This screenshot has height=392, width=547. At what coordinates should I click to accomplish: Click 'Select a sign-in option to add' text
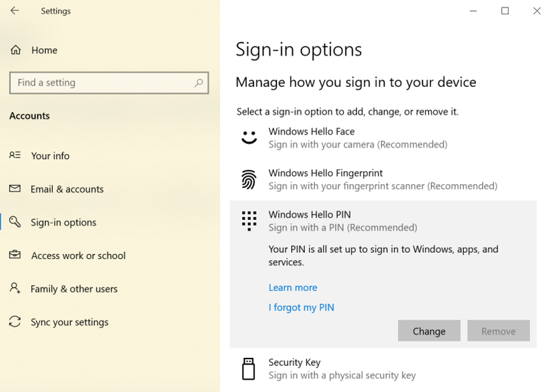(347, 112)
